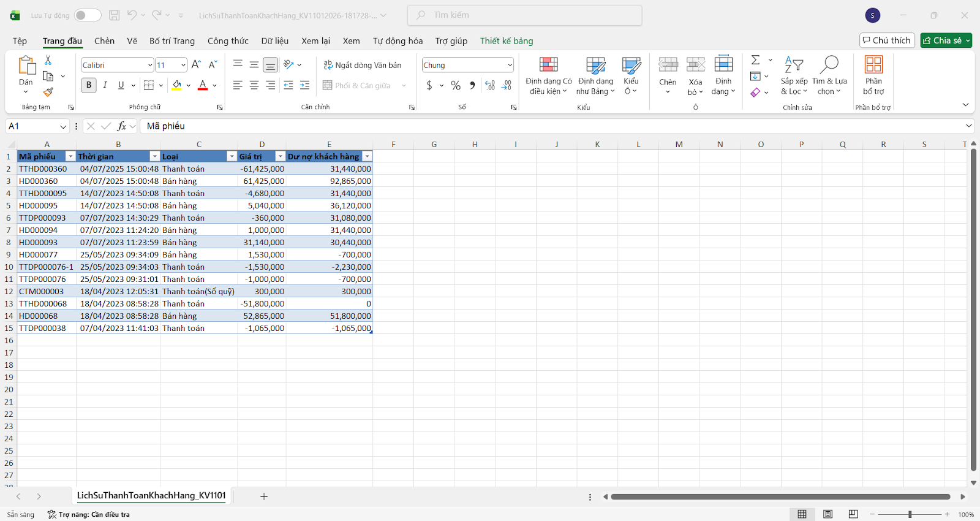Image resolution: width=980 pixels, height=521 pixels.
Task: Center align text horizontally
Action: click(x=254, y=86)
